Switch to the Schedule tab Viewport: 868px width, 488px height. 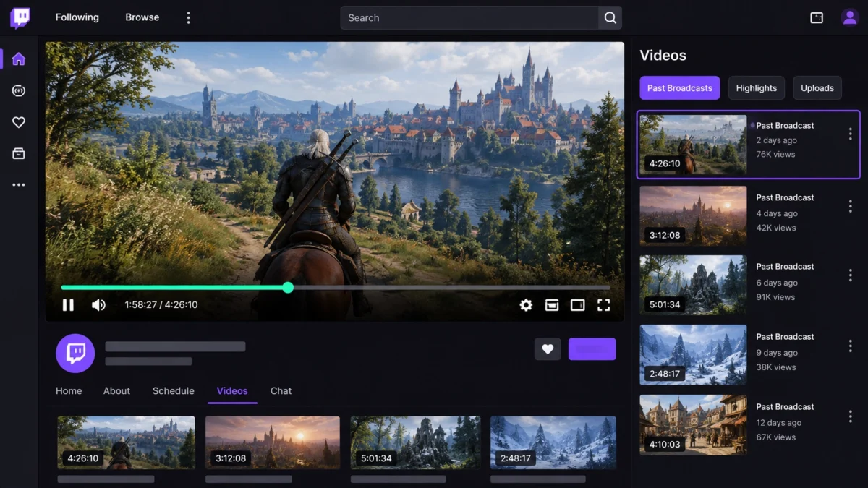point(173,391)
